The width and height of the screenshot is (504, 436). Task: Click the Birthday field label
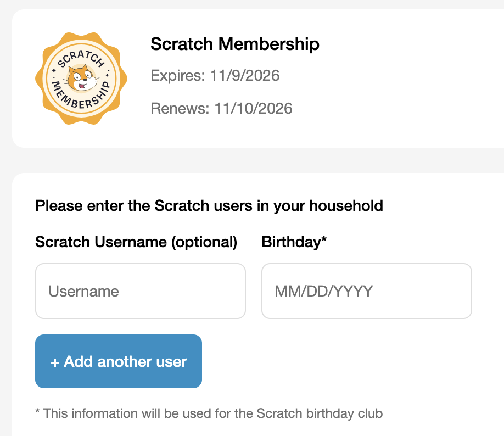tap(290, 242)
